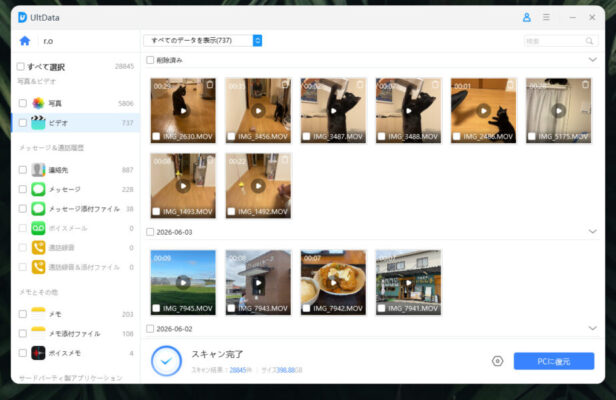Check the 2026-06-03 group checkbox
The height and width of the screenshot is (400, 616).
pyautogui.click(x=150, y=232)
